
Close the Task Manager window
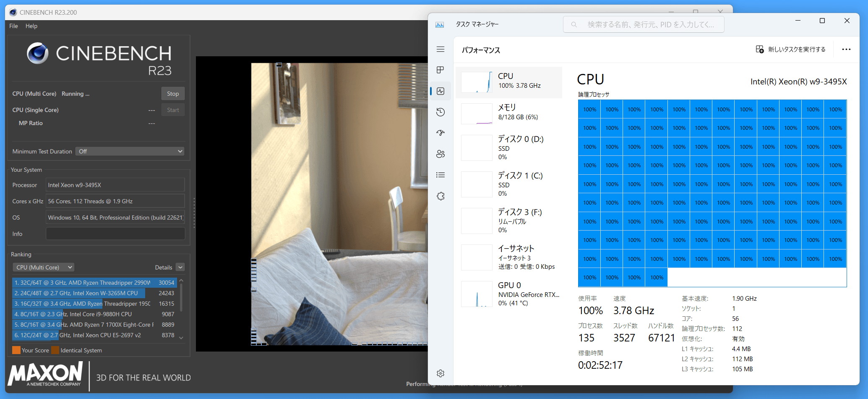[847, 21]
